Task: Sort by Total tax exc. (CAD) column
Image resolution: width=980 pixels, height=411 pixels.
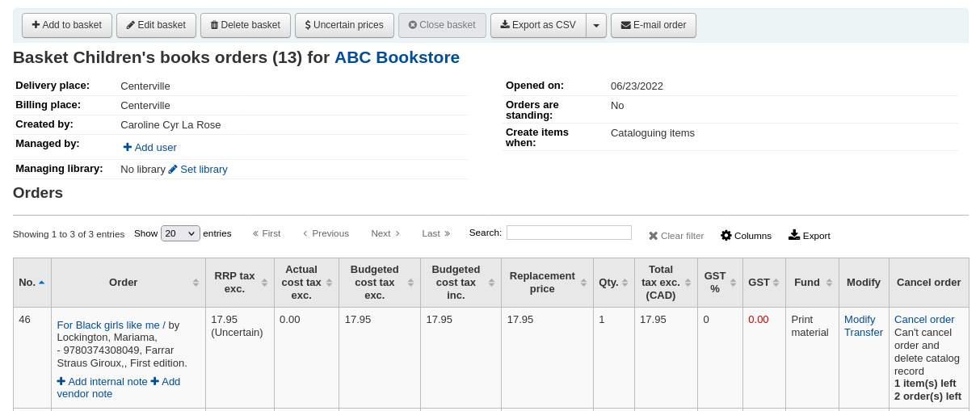Action: click(666, 283)
